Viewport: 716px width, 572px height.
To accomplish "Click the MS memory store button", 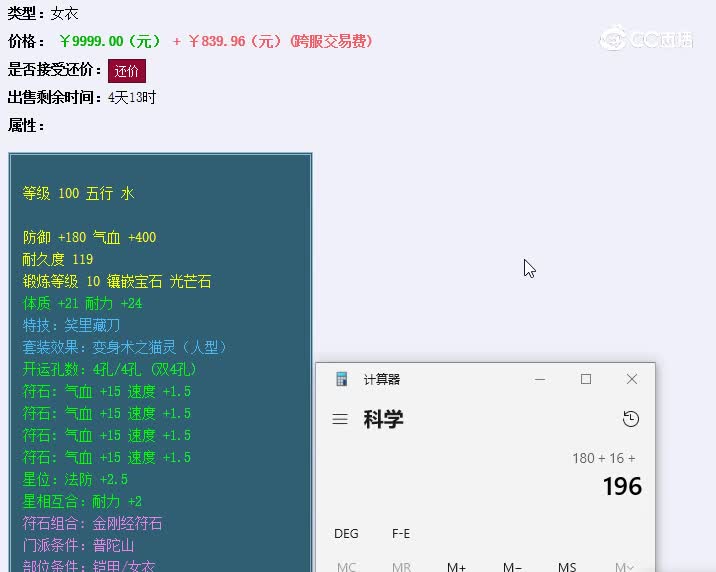I will 567,567.
